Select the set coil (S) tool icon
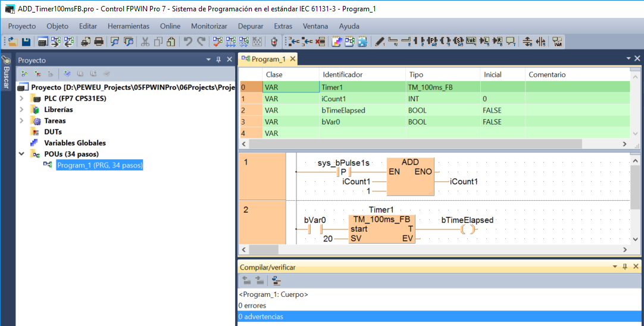 (458, 42)
